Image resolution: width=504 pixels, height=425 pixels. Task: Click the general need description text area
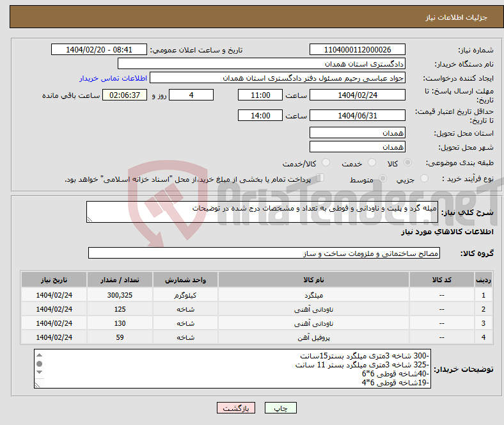tap(262, 212)
